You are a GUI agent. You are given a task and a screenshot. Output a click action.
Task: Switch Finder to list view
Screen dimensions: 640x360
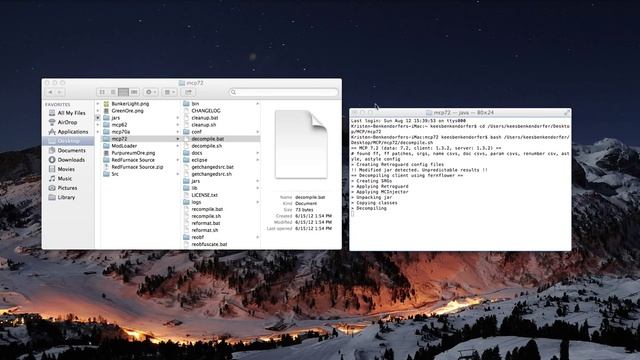pos(113,92)
